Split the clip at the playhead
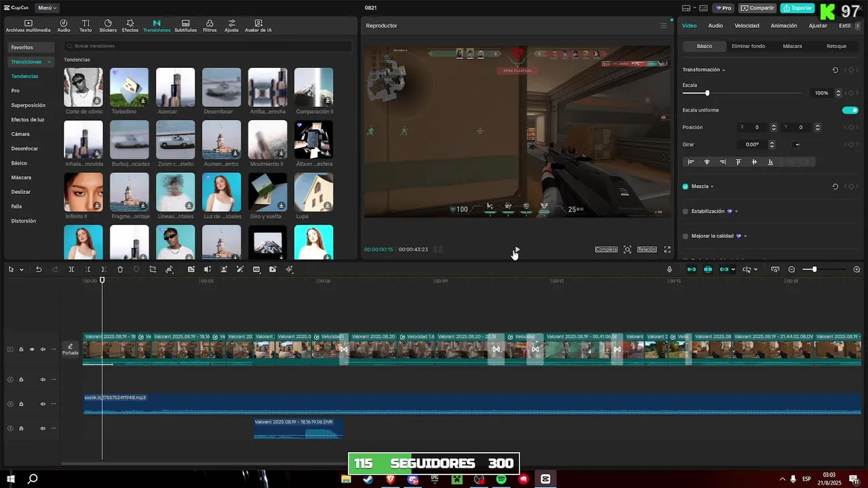This screenshot has height=488, width=868. [x=71, y=269]
